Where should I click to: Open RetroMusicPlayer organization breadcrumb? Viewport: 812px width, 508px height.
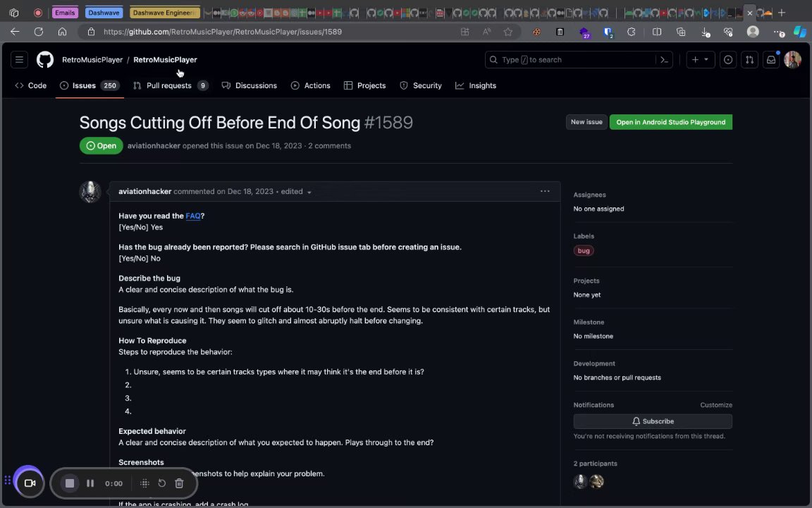coord(92,59)
